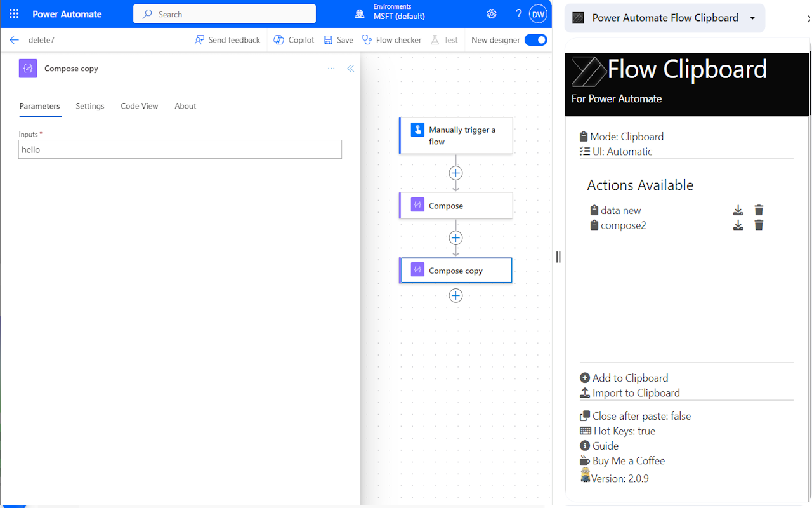Open Power Automate environment settings gear
This screenshot has width=812, height=508.
(x=491, y=13)
